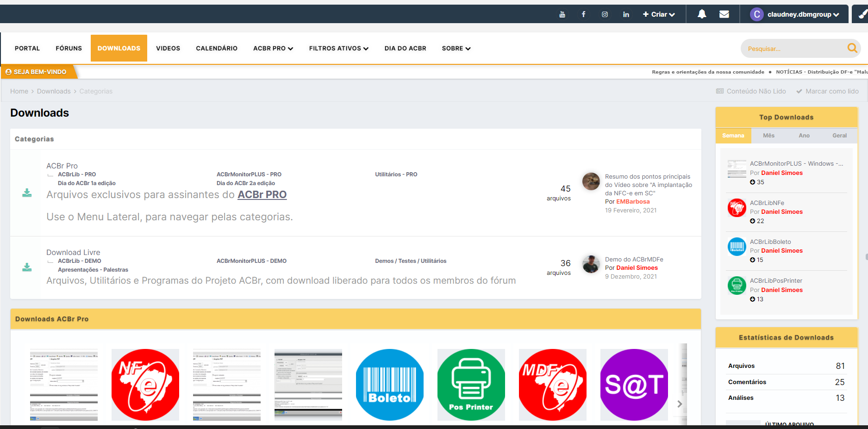Screen dimensions: 868x429
Task: Open the CALENDÁRIO menu item
Action: [217, 48]
